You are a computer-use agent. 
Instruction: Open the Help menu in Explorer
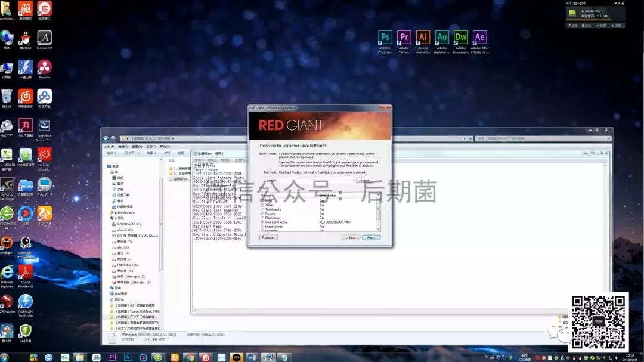(x=165, y=146)
